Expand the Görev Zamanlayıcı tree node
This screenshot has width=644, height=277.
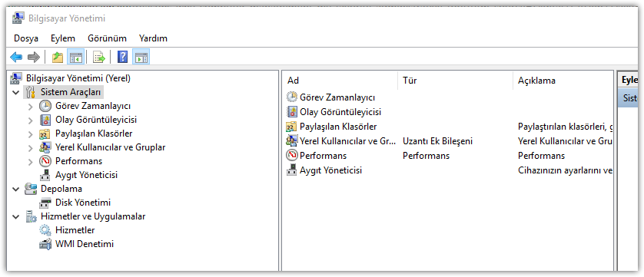(31, 107)
